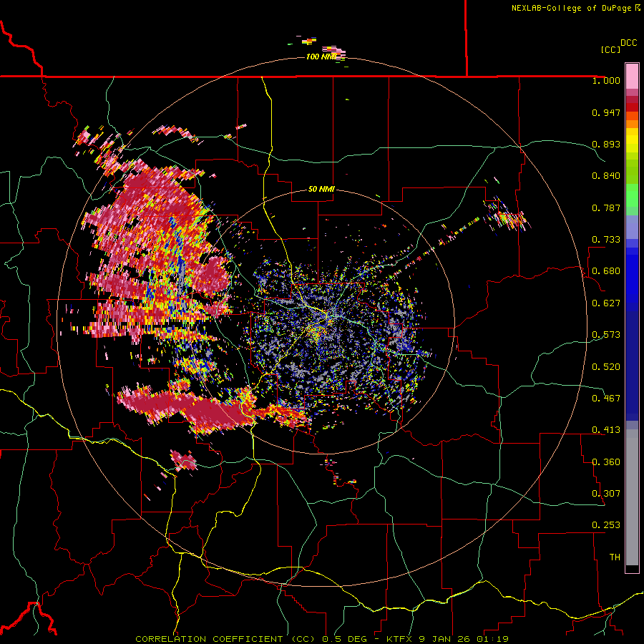Pick the light pink top color bar segment
This screenshot has width=644, height=644.
tap(632, 76)
